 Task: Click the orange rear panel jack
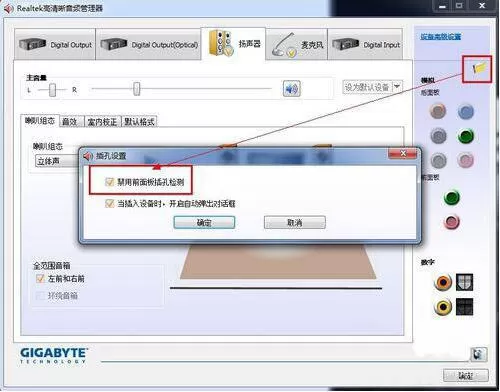pyautogui.click(x=438, y=111)
